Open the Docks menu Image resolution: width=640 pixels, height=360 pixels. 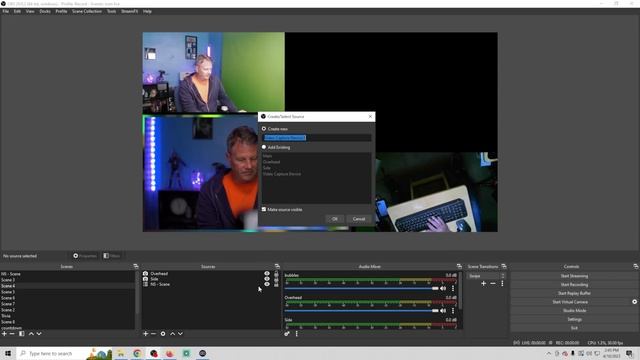(45, 11)
